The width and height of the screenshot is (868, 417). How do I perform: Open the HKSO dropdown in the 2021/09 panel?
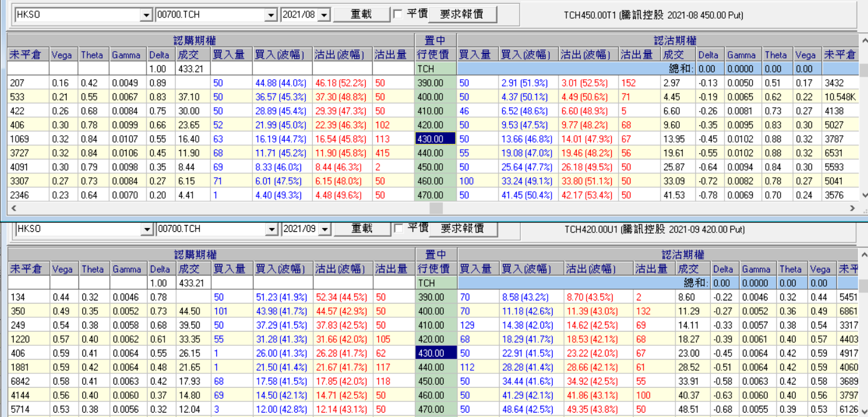(146, 229)
